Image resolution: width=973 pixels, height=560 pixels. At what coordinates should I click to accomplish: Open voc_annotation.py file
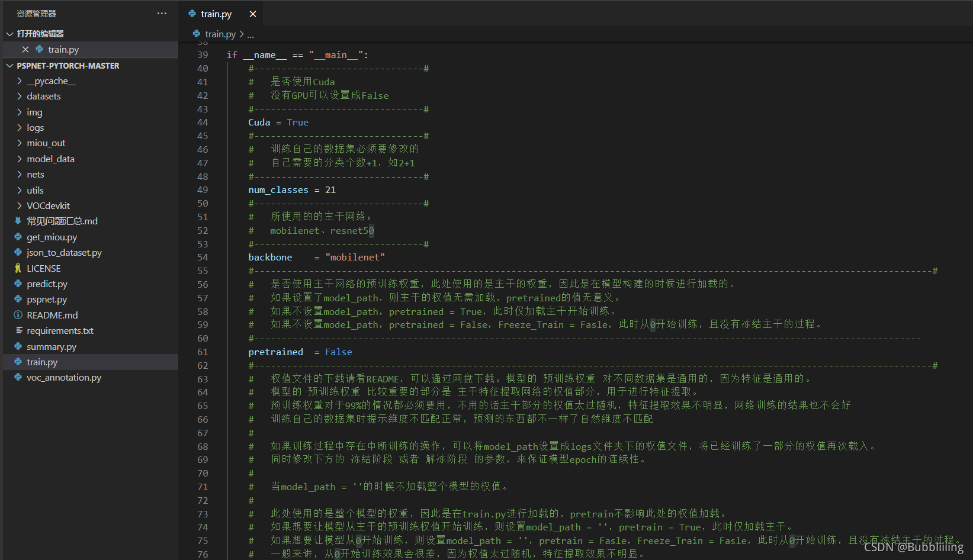(64, 378)
